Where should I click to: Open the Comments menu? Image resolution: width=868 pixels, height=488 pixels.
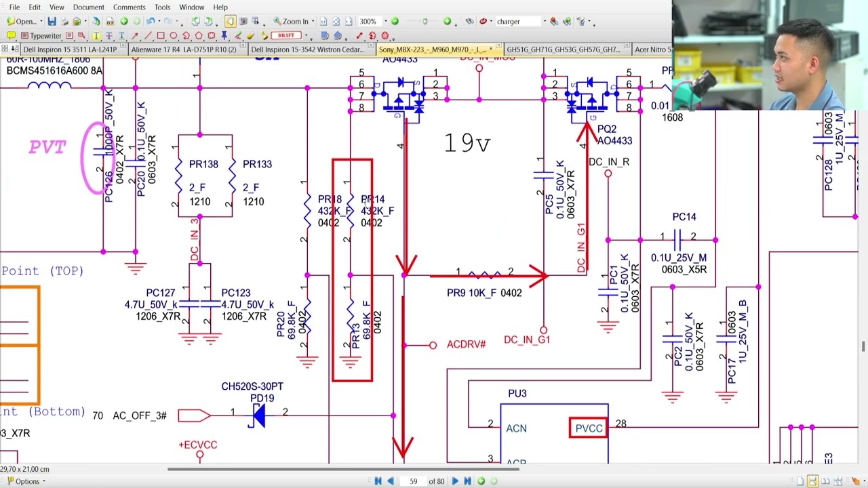[x=130, y=7]
